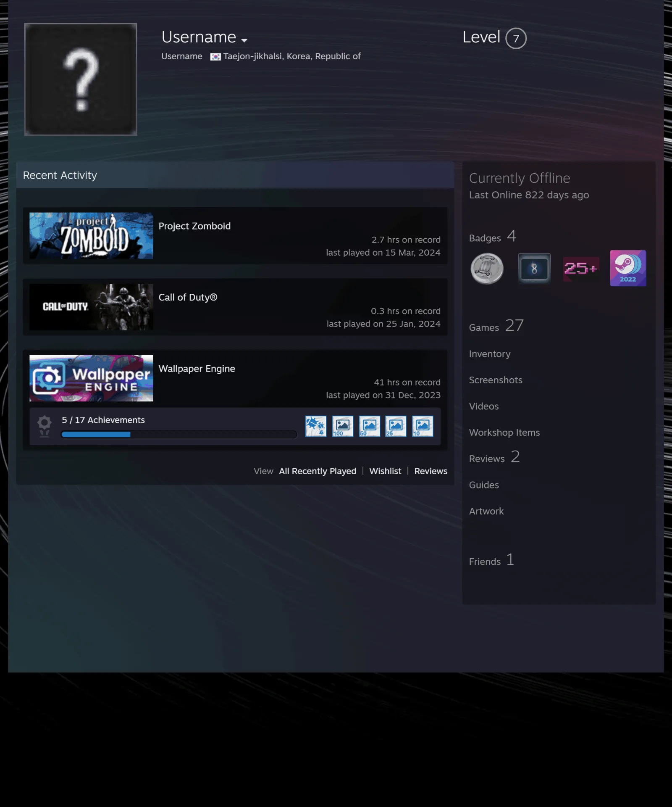Open the Games 27 list
Image resolution: width=672 pixels, height=807 pixels.
click(496, 326)
